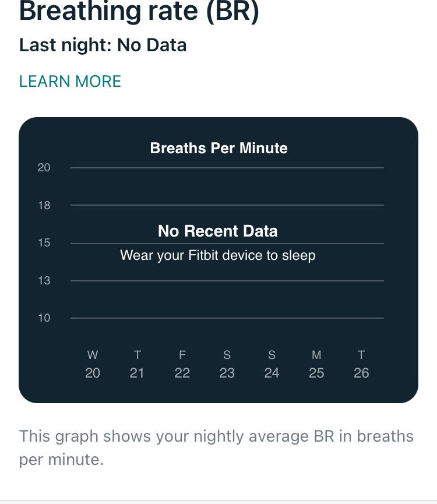437x504 pixels.
Task: Click the y-axis label 18
Action: [44, 205]
